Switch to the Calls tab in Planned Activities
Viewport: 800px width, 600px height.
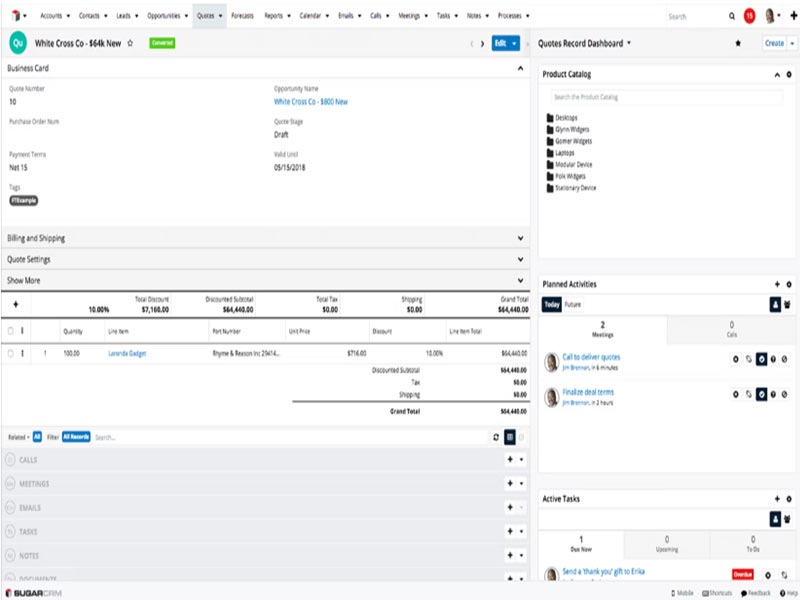tap(730, 328)
